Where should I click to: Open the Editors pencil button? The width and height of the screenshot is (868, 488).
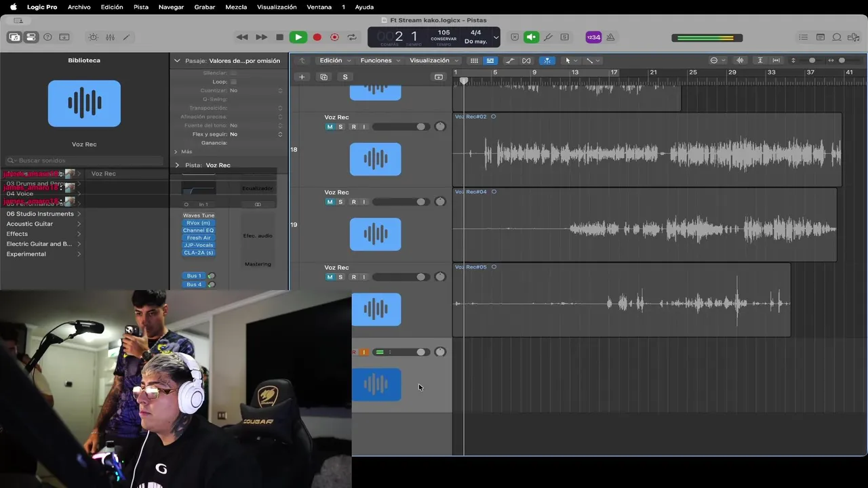tap(126, 37)
